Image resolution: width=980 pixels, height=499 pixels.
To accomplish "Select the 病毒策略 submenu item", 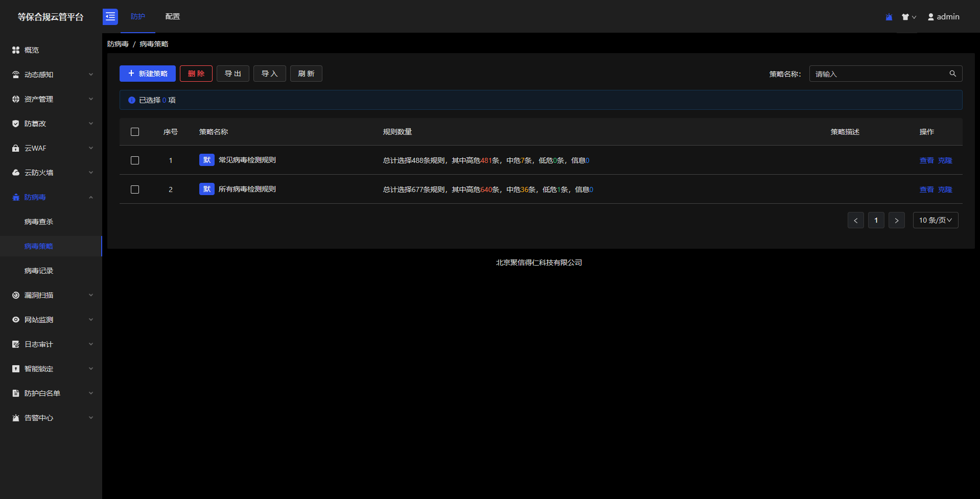I will click(x=51, y=246).
